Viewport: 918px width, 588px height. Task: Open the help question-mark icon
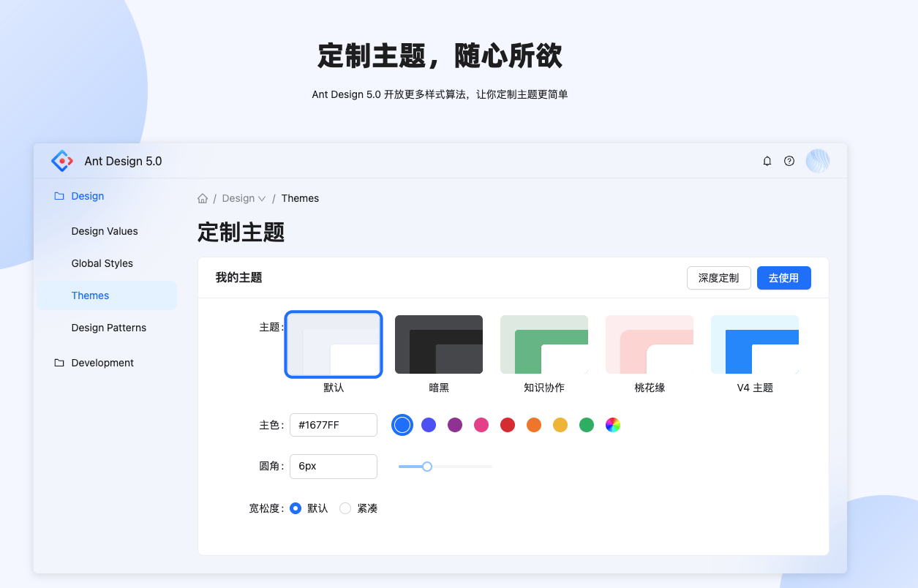click(x=789, y=161)
